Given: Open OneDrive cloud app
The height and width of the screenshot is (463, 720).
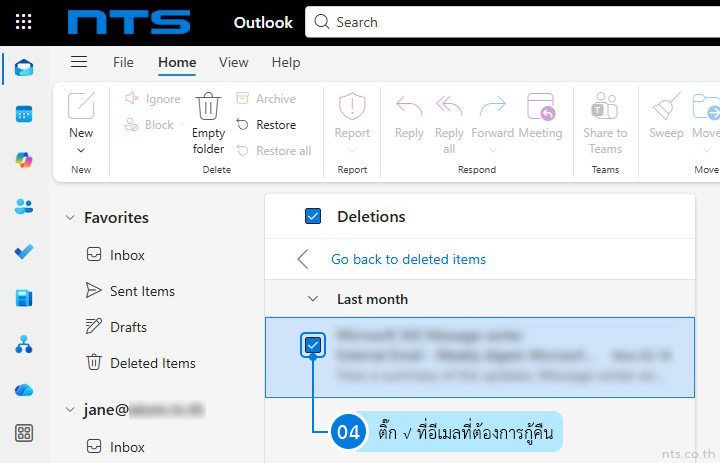Looking at the screenshot, I should coord(24,390).
